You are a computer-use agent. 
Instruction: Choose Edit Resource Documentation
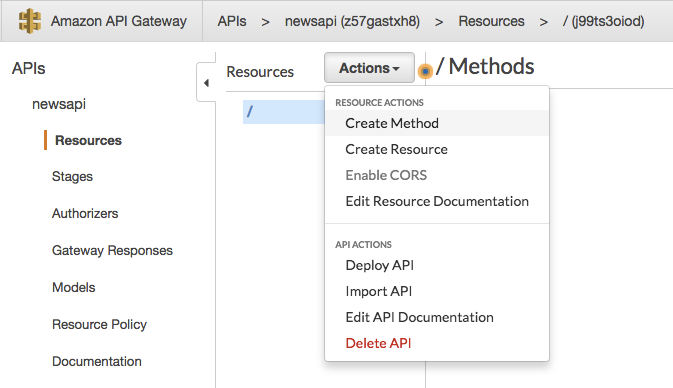[x=437, y=201]
